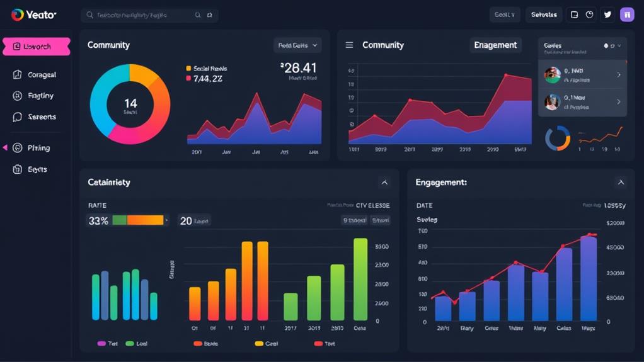
Task: Click the Bgdts sidebar icon
Action: 17,169
